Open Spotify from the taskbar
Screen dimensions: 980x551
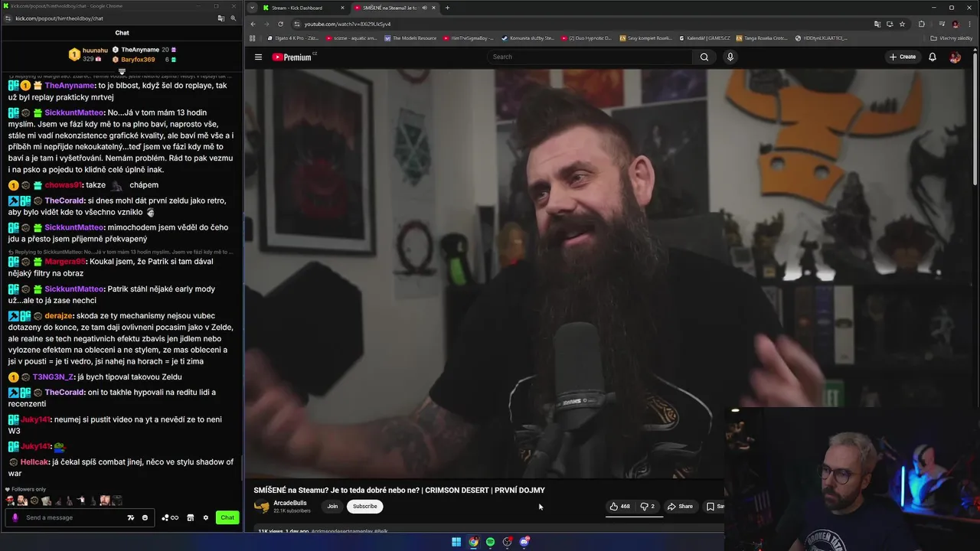490,542
